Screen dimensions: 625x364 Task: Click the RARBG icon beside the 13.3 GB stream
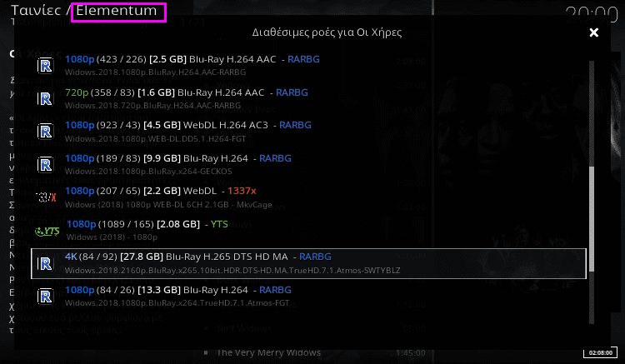point(46,296)
